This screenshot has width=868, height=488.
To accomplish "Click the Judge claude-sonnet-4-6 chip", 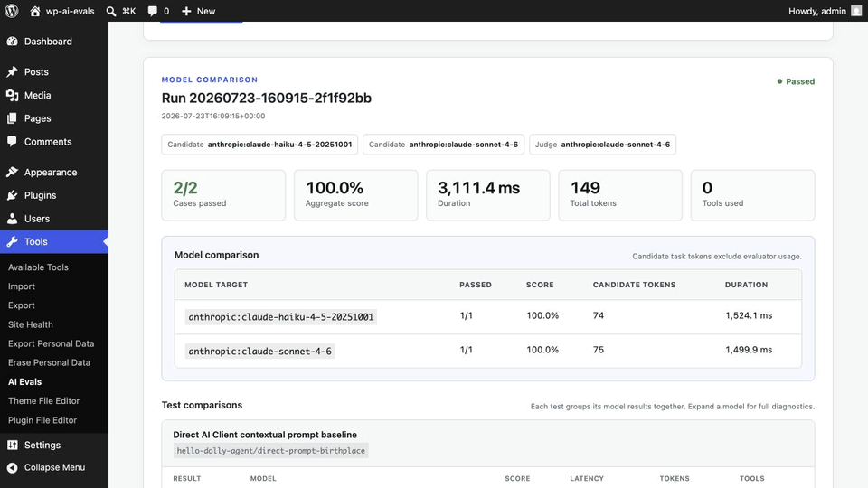I will 602,145.
